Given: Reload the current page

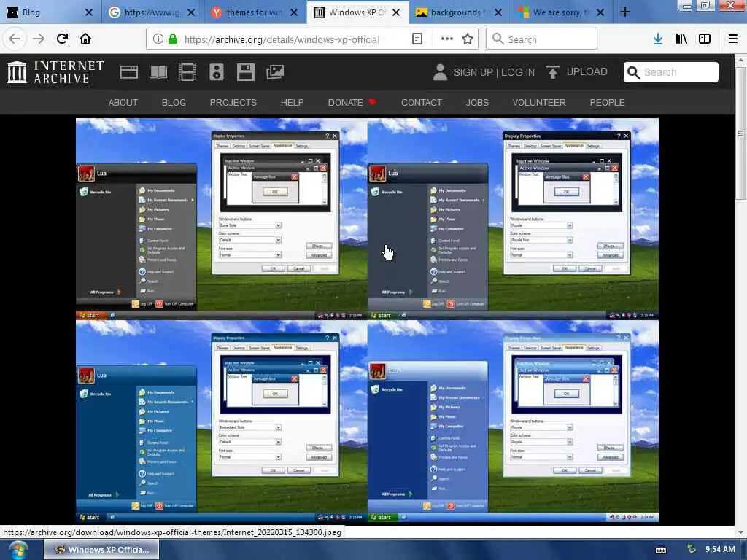Looking at the screenshot, I should tap(63, 39).
